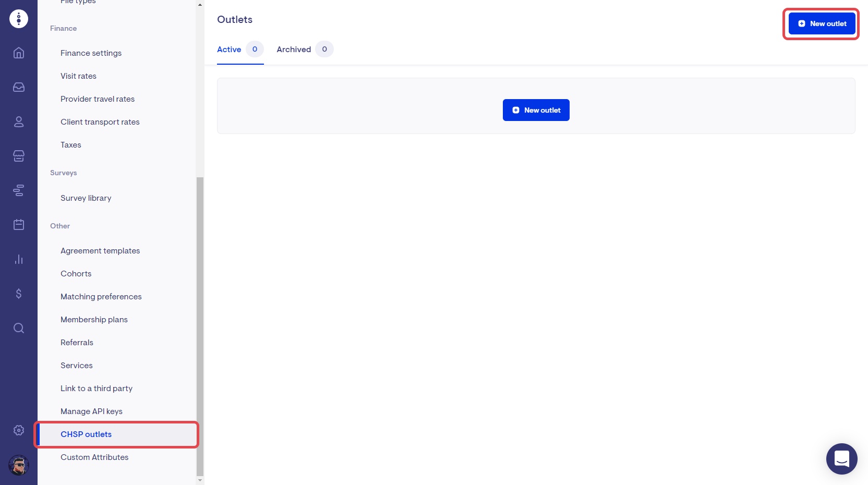Screen dimensions: 868x485
Task: Open Finance settings in the menu
Action: coord(91,53)
